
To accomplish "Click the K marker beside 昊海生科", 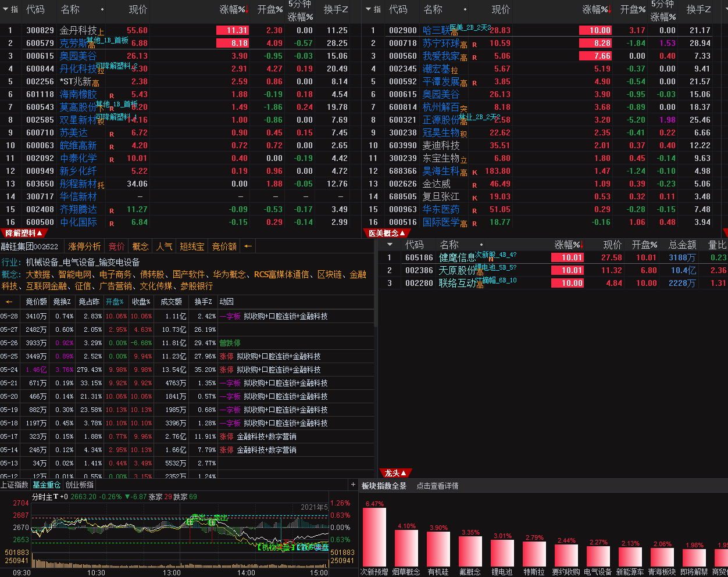I will [474, 173].
